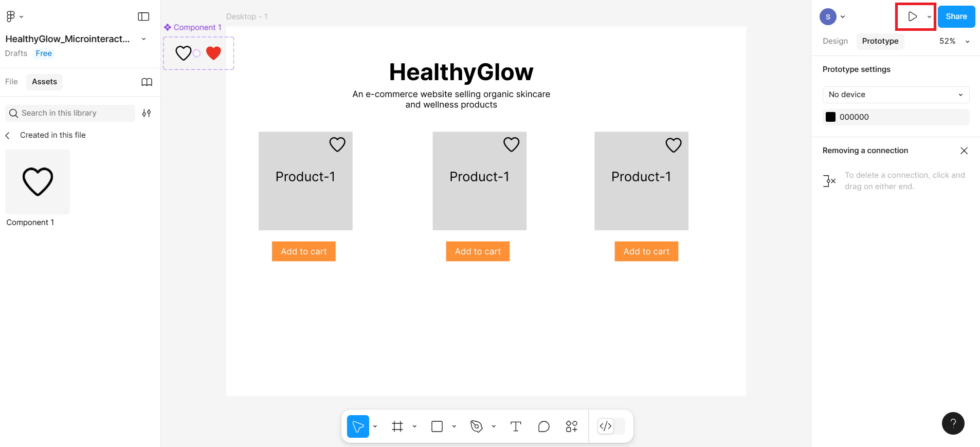The width and height of the screenshot is (980, 447).
Task: Open the Figma main menu icon
Action: (11, 16)
